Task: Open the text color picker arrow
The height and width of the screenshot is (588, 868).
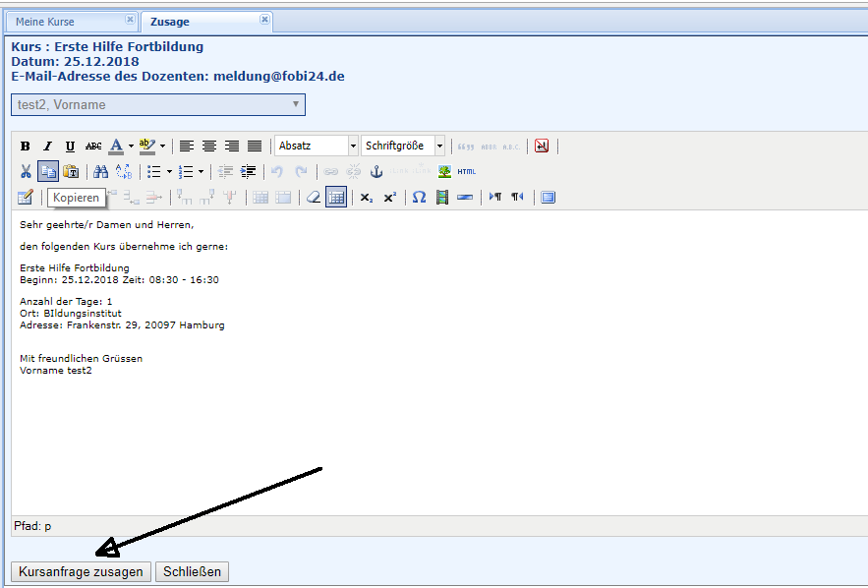Action: pyautogui.click(x=131, y=146)
